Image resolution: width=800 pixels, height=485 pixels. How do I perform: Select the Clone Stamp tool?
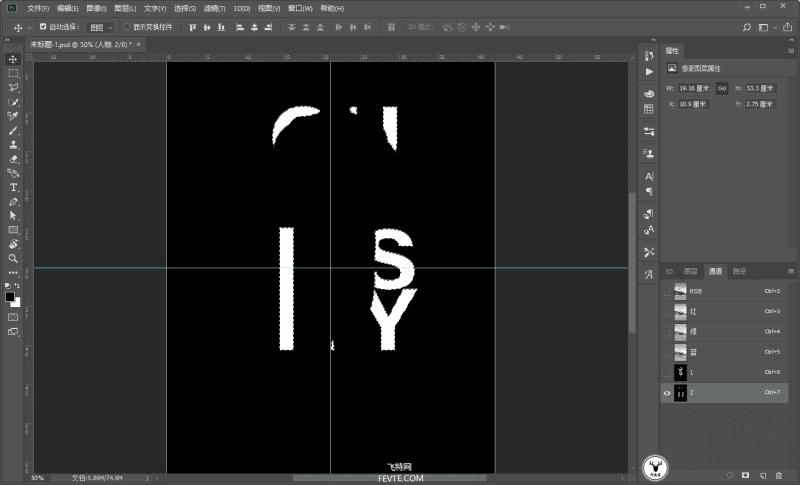click(x=14, y=145)
